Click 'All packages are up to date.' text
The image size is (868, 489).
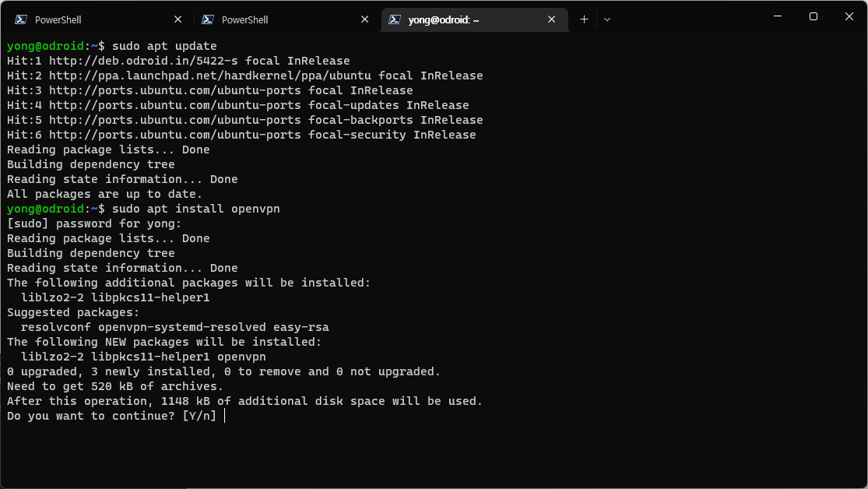coord(104,194)
